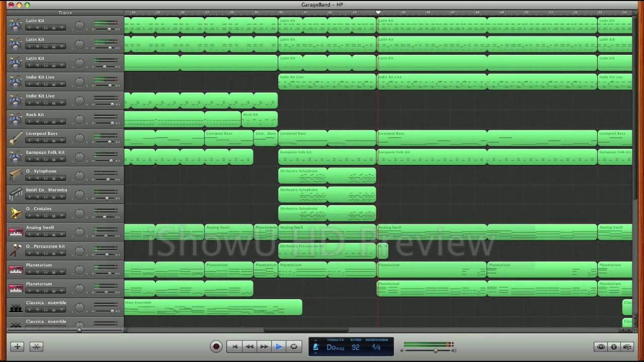This screenshot has height=362, width=644.
Task: Click the O..Crotales track volume slider
Action: pyautogui.click(x=105, y=217)
